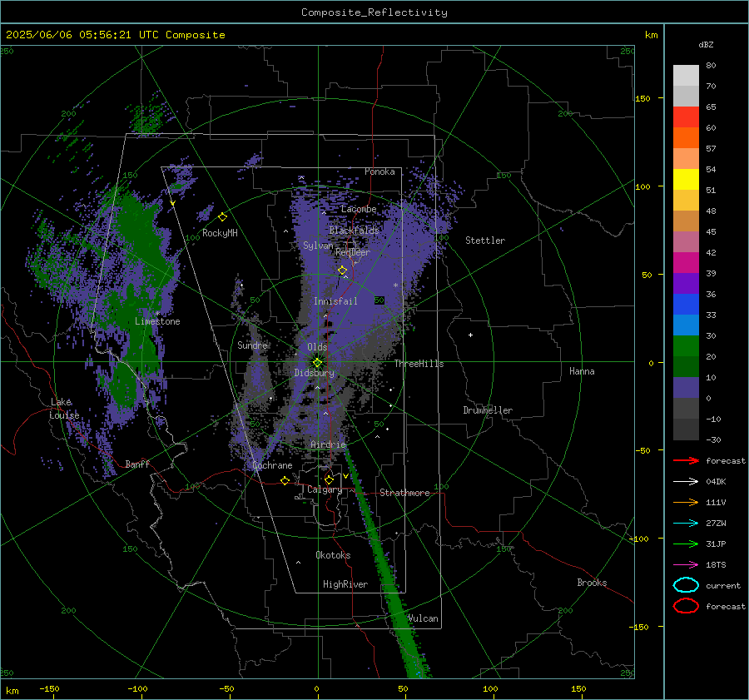Viewport: 749px width, 700px height.
Task: Click the ThreeHills city label
Action: 419,364
